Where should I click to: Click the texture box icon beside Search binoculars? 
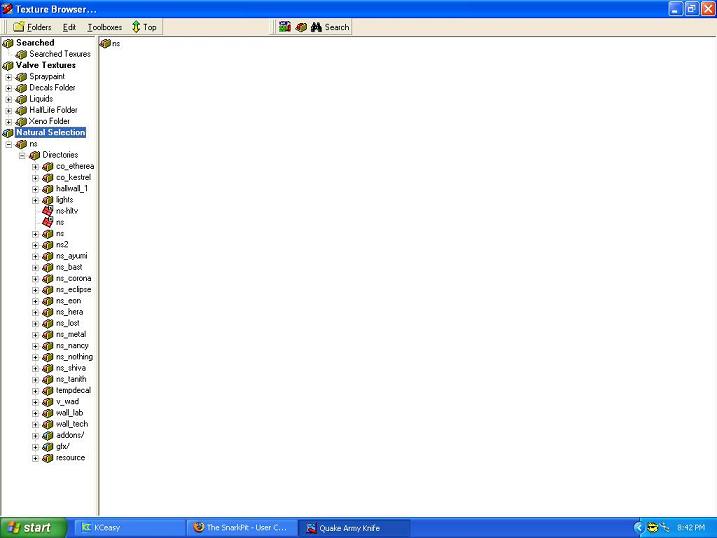coord(301,27)
